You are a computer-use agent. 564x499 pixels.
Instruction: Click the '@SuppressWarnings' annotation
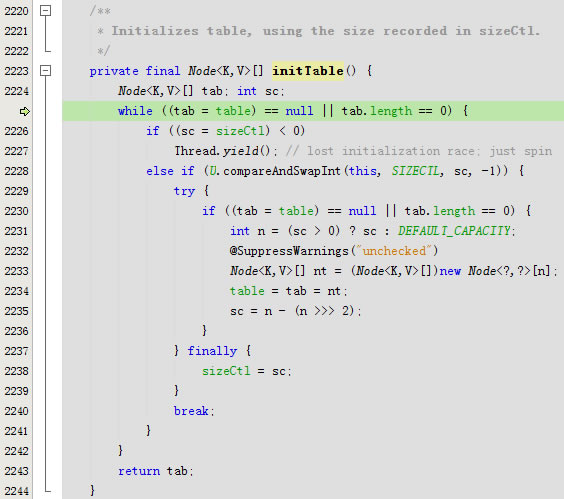289,251
